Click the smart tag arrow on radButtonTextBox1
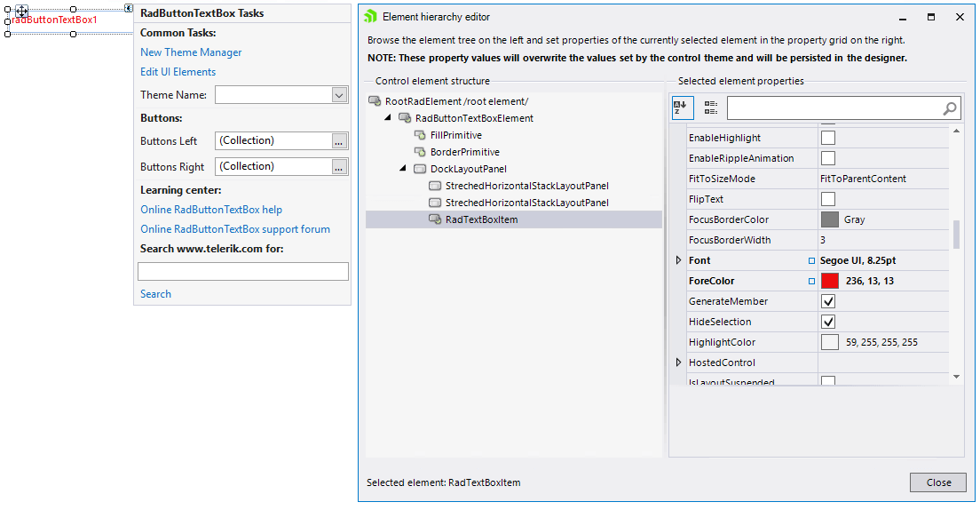Viewport: 980px width, 510px height. click(x=128, y=8)
